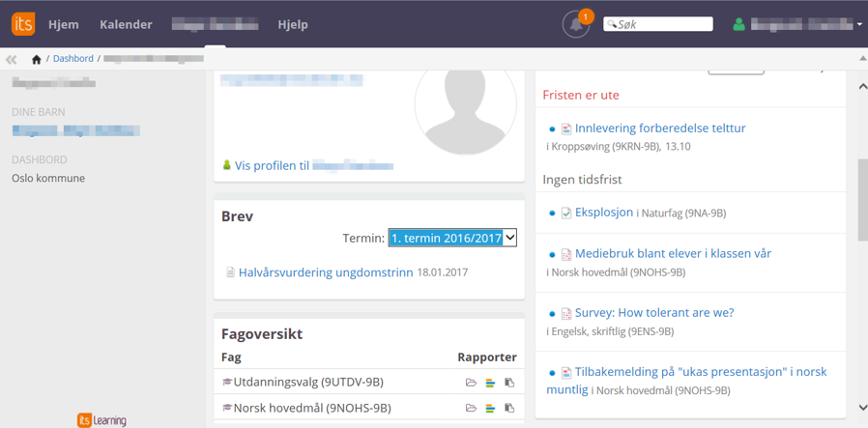This screenshot has height=428, width=868.
Task: Open colored bars report icon for Norsk hovedmål
Action: (x=490, y=408)
